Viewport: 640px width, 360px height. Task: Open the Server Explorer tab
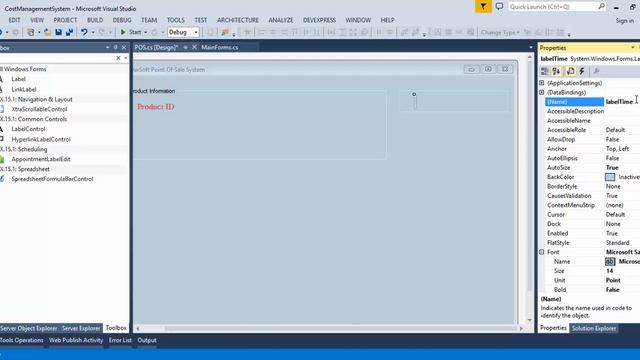tap(81, 328)
